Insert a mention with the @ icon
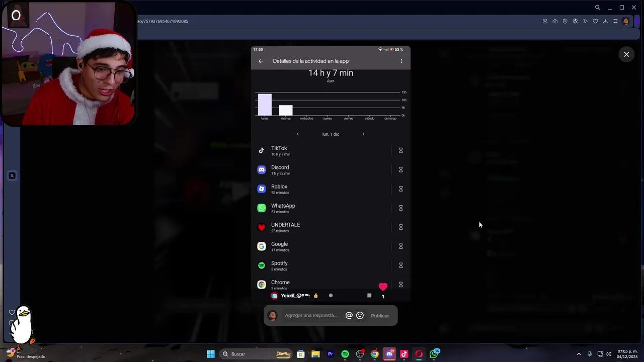Screen dimensions: 644x362 coord(349,316)
